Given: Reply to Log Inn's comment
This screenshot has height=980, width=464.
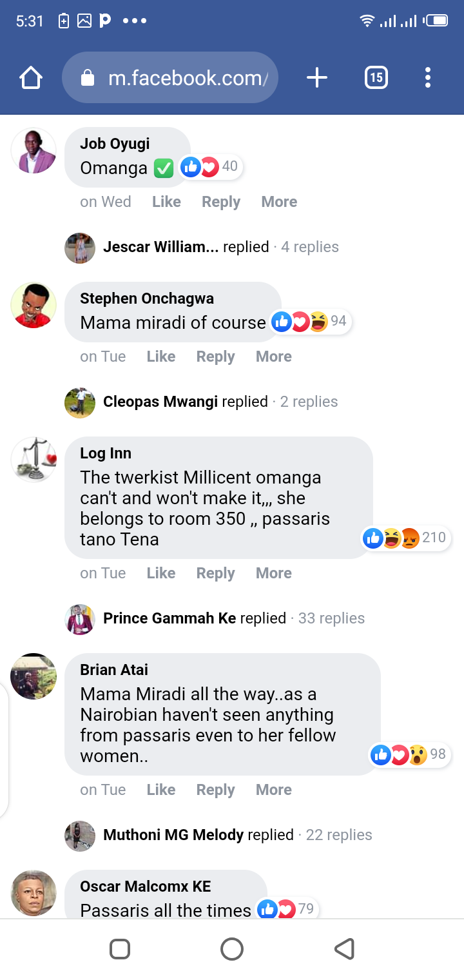Looking at the screenshot, I should (215, 573).
